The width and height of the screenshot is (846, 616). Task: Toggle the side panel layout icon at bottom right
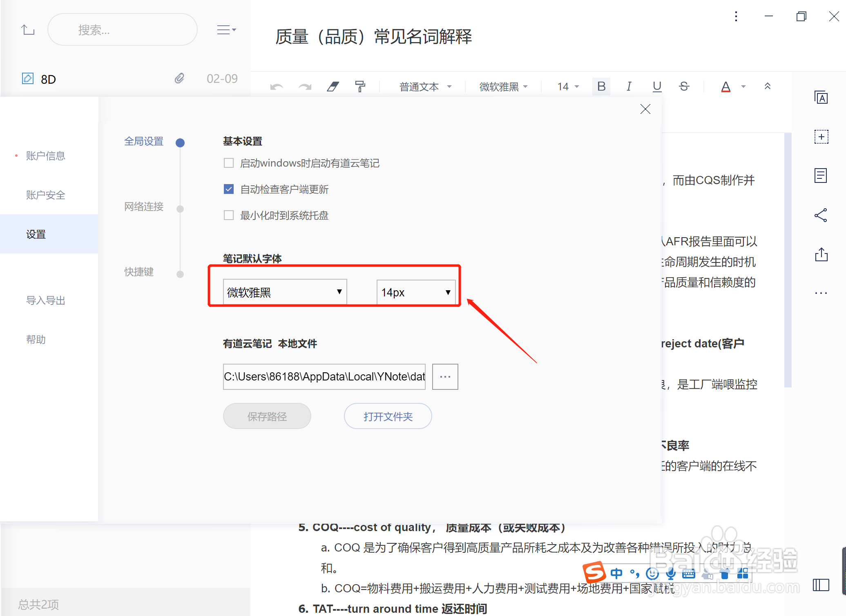[x=821, y=585]
